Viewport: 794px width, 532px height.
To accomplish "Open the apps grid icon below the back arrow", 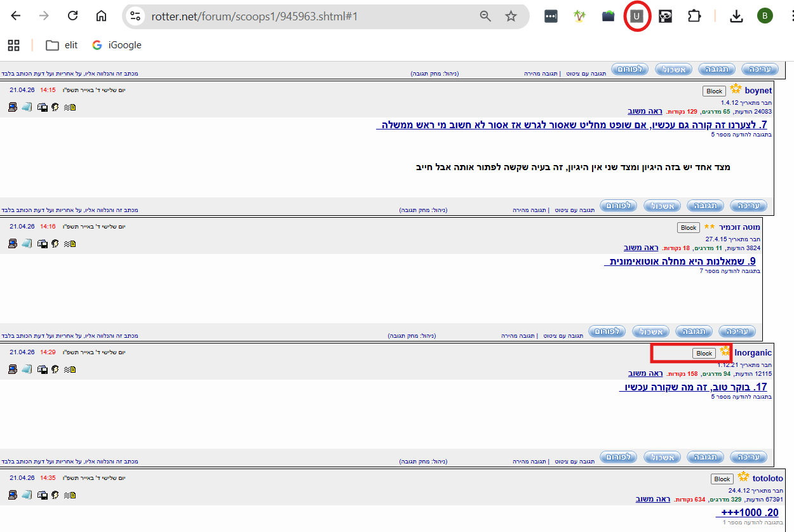I will (14, 45).
